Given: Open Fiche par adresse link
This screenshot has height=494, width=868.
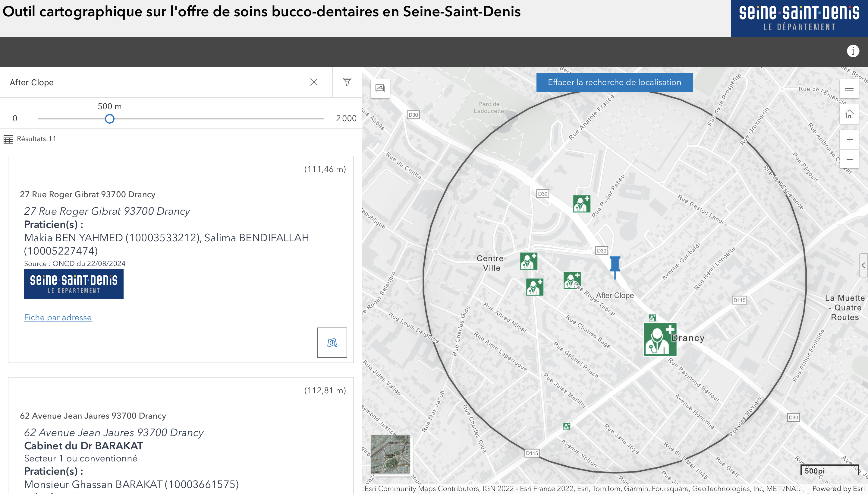Looking at the screenshot, I should point(58,317).
